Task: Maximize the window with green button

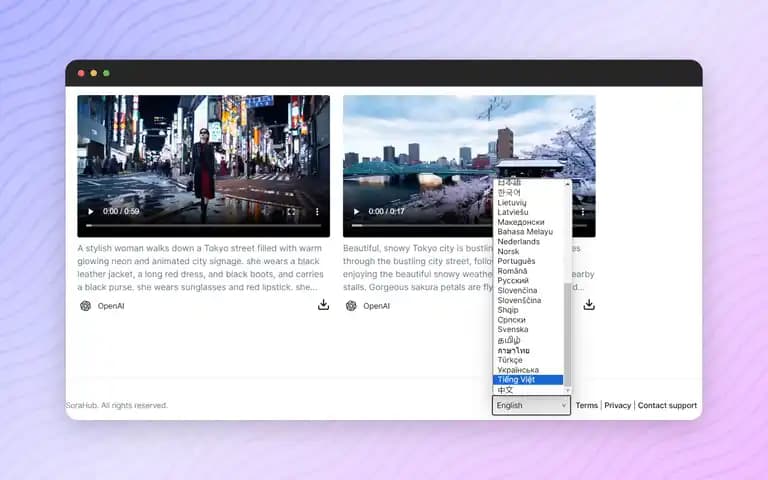Action: (x=106, y=73)
